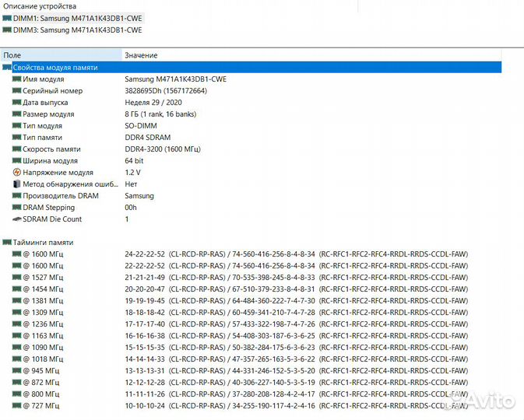The image size is (524, 420).
Task: Select the Дата выпуска row
Action: pos(45,102)
